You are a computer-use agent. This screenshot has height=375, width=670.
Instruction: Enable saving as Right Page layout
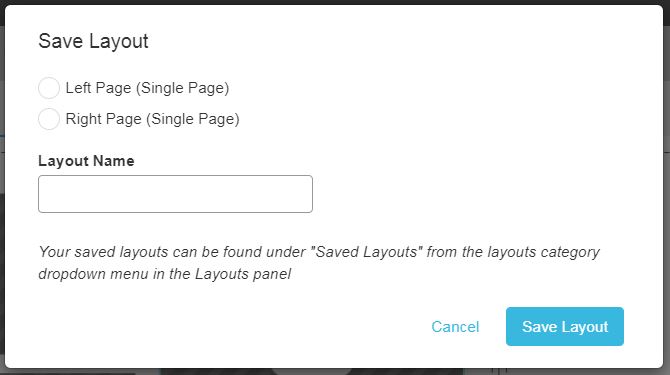[49, 119]
